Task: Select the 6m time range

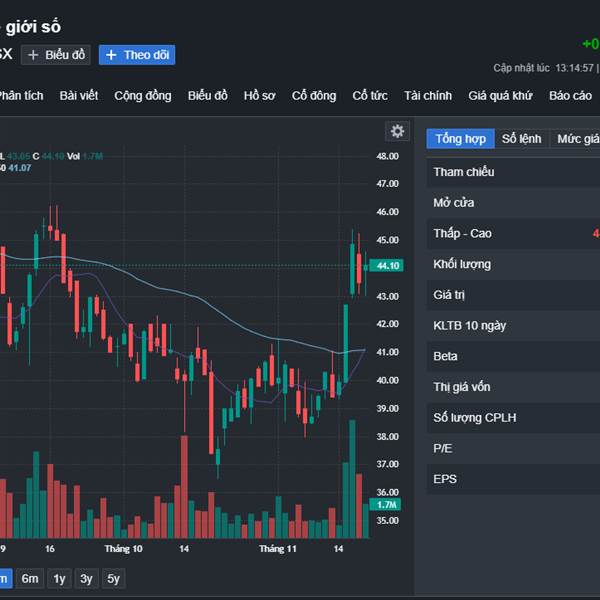Action: coord(30,578)
